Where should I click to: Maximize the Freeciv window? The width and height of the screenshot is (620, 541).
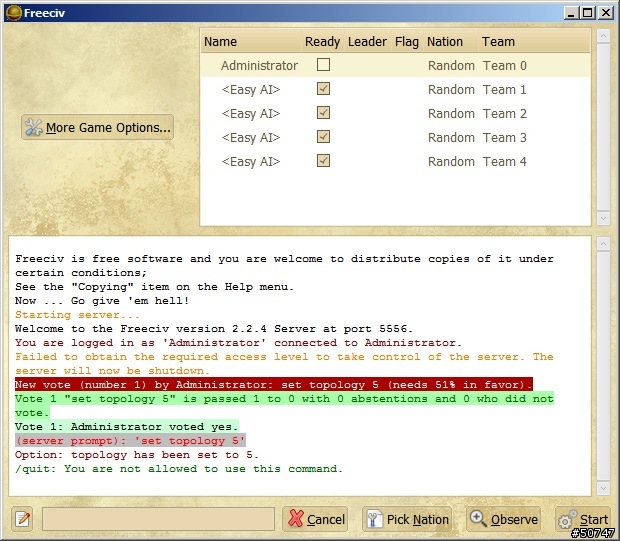(x=588, y=13)
